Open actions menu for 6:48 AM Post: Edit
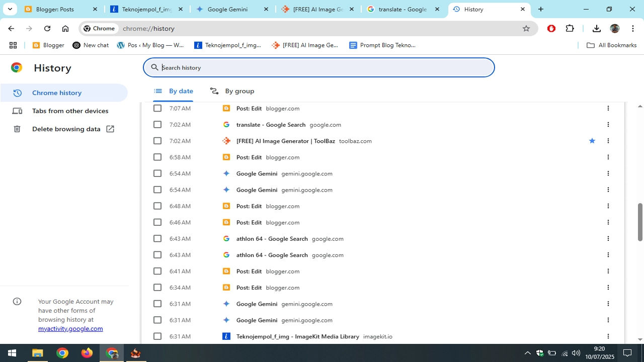This screenshot has width=644, height=362. point(608,206)
